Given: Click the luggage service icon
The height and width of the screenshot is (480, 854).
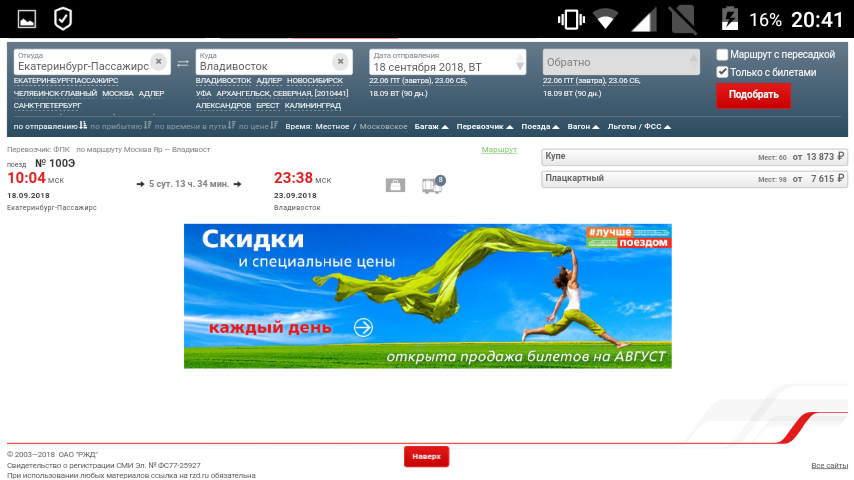Looking at the screenshot, I should click(396, 185).
